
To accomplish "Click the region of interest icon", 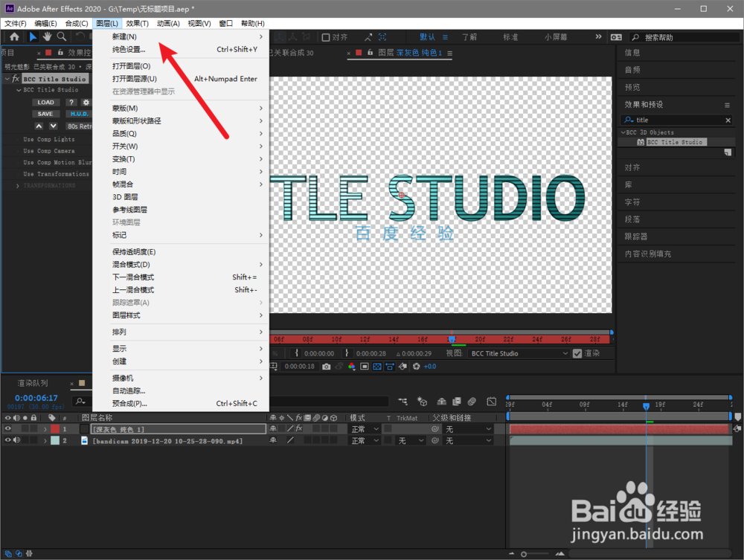I will pos(365,367).
